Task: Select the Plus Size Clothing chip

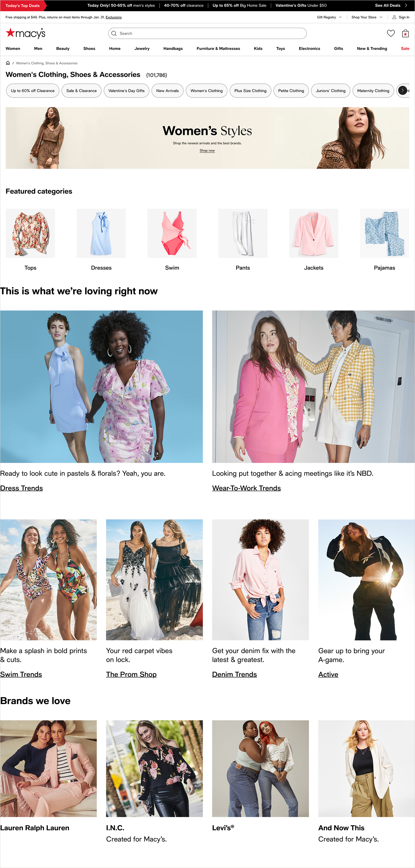Action: tap(250, 91)
